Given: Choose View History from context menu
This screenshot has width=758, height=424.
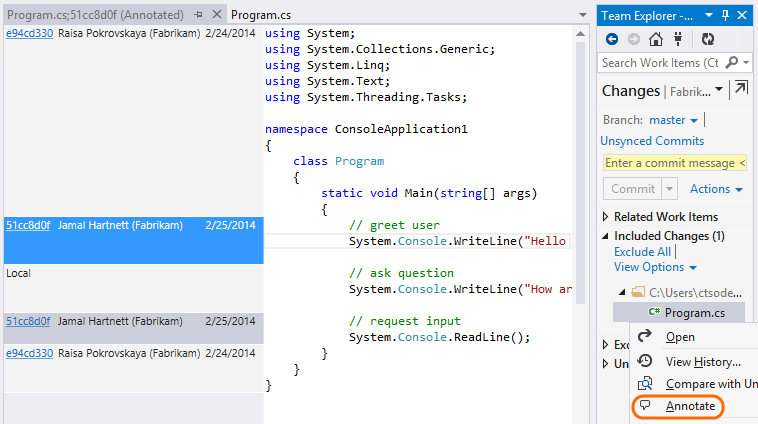Looking at the screenshot, I should click(x=703, y=362).
